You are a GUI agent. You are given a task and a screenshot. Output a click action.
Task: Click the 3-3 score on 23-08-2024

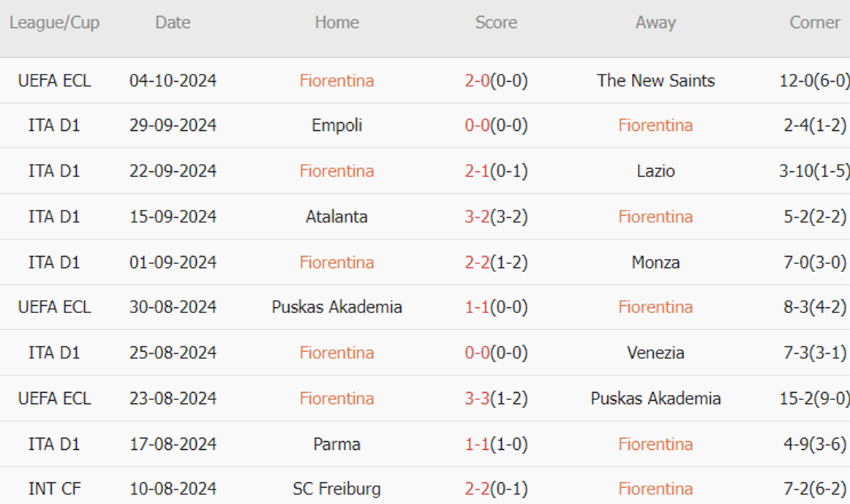tap(477, 399)
